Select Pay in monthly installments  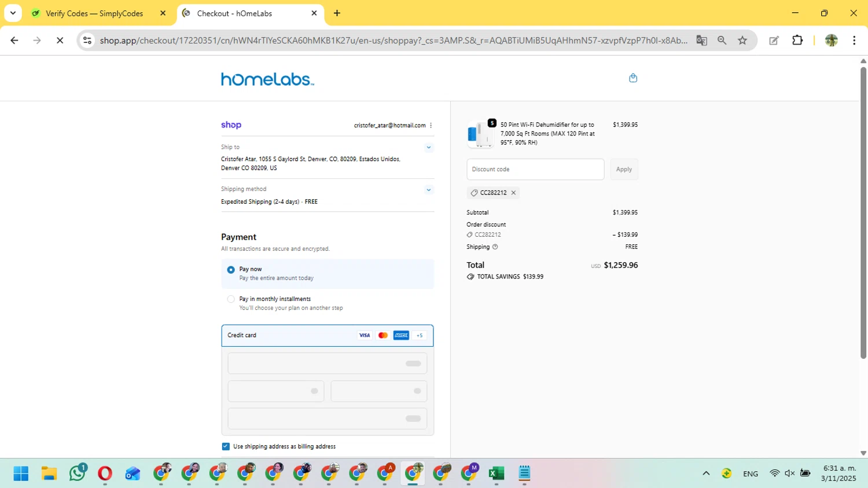[x=231, y=299]
